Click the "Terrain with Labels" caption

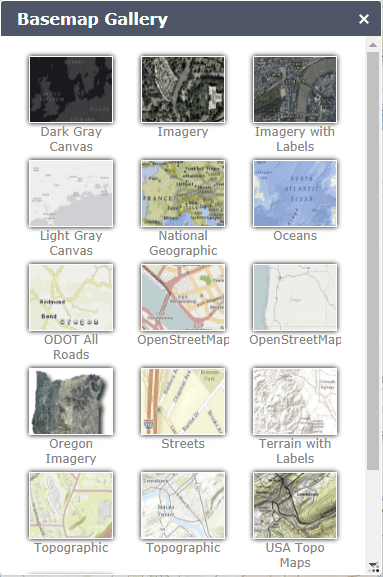coord(295,451)
